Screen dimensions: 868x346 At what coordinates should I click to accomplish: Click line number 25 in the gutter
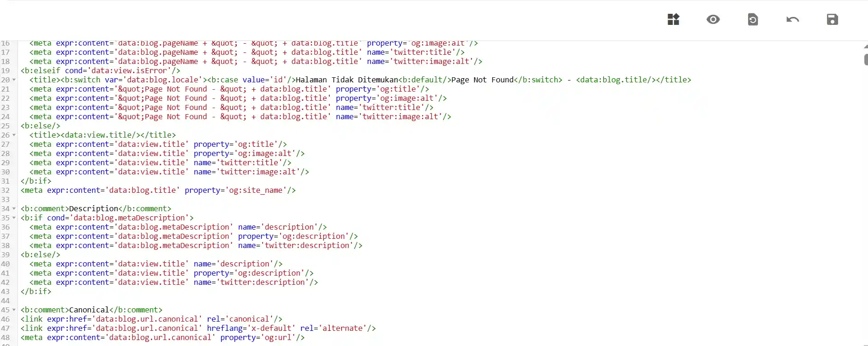tap(5, 126)
